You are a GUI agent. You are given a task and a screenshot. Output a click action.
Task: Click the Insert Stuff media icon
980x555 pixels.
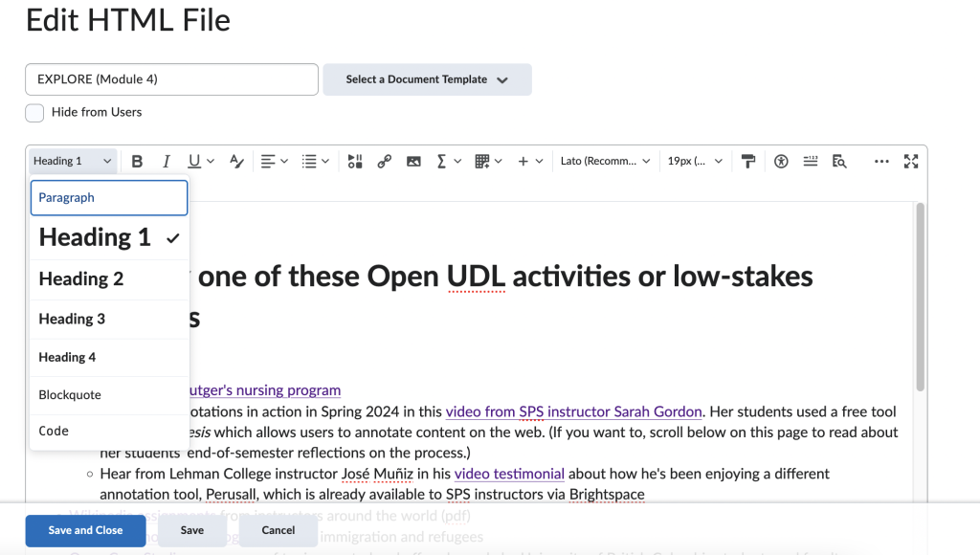point(355,162)
